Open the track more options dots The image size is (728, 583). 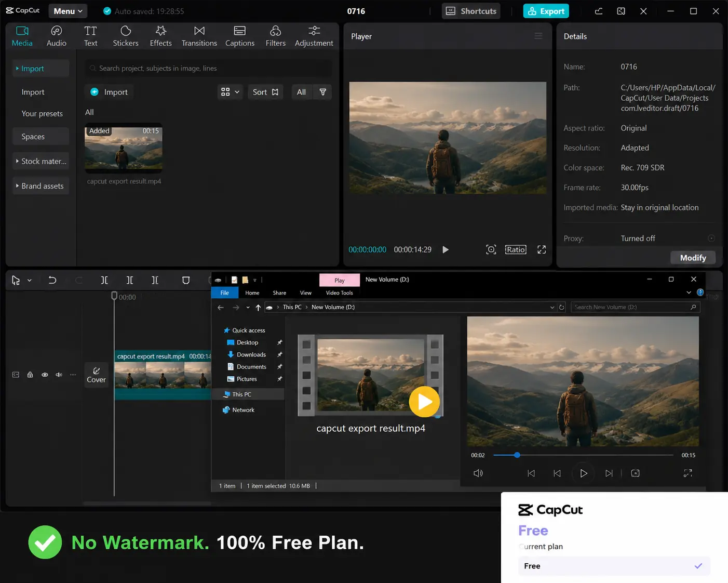(73, 375)
